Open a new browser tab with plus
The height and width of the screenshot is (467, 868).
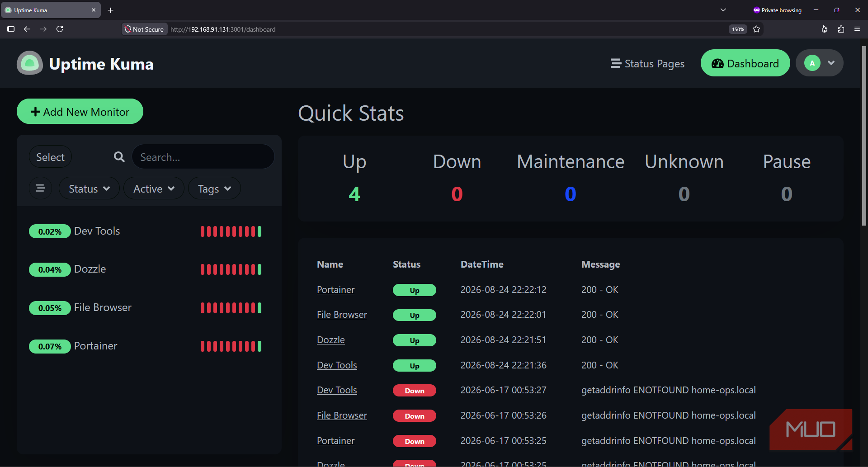pos(111,10)
